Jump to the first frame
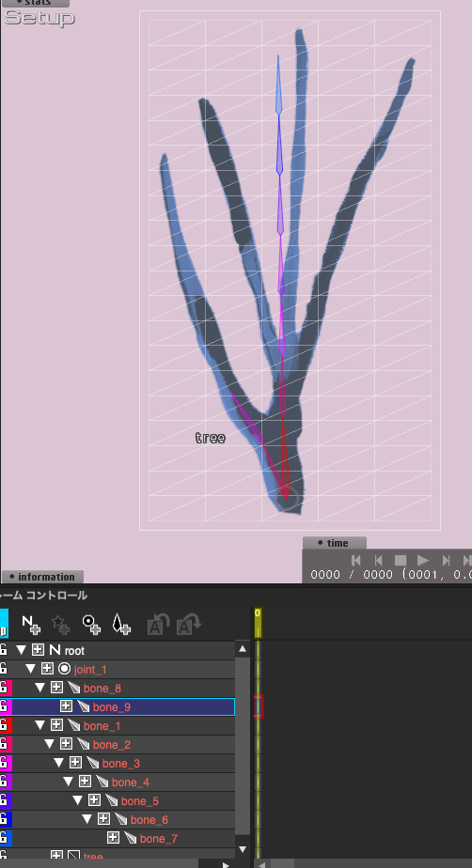The height and width of the screenshot is (868, 472). tap(356, 560)
